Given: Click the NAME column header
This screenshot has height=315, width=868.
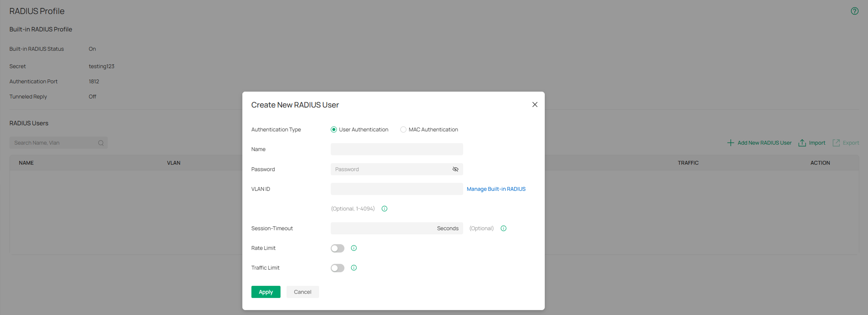Looking at the screenshot, I should click(26, 163).
